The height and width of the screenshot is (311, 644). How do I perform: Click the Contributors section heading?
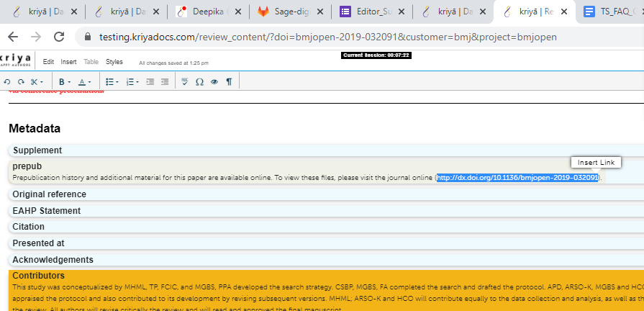[39, 276]
